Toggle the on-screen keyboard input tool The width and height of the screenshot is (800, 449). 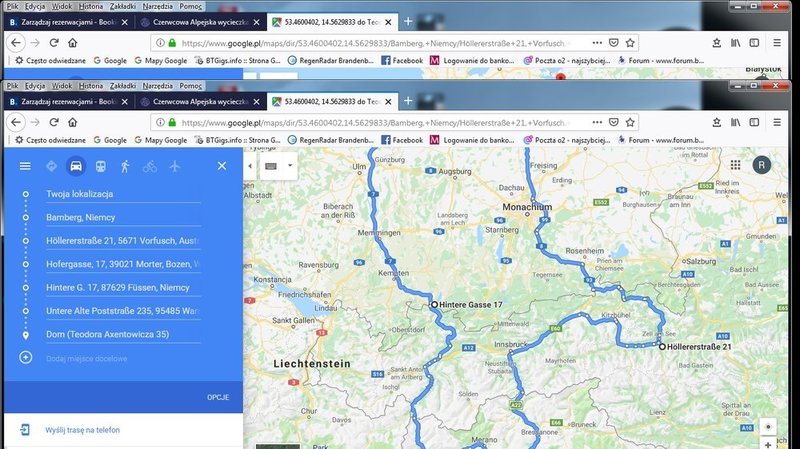[271, 165]
